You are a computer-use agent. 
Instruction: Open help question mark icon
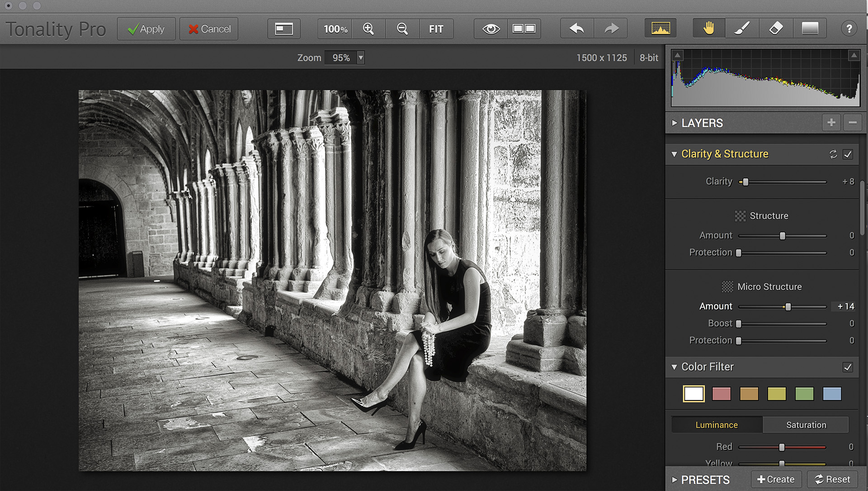[849, 29]
